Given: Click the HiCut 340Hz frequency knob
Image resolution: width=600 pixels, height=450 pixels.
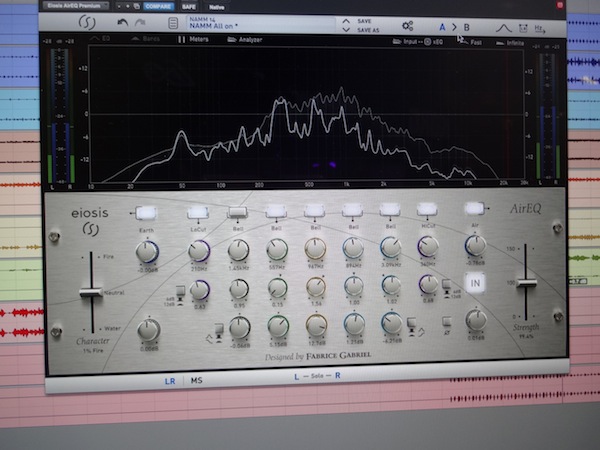Looking at the screenshot, I should [428, 246].
